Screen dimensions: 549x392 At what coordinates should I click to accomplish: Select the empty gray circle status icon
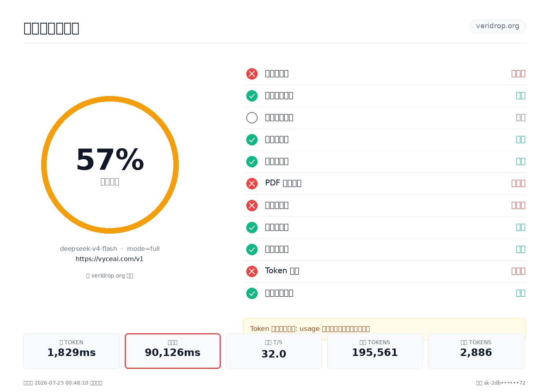252,118
